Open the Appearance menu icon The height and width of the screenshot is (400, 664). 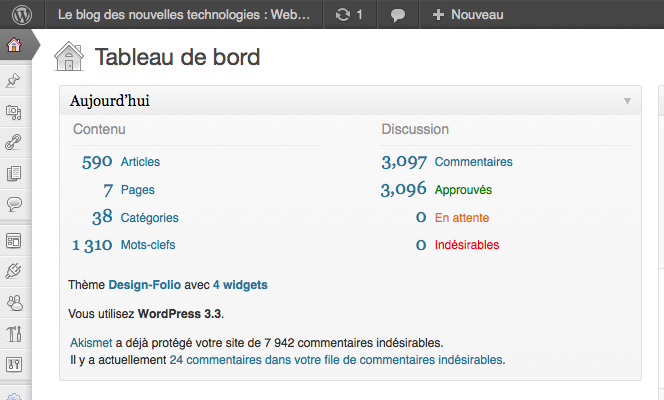pyautogui.click(x=14, y=241)
